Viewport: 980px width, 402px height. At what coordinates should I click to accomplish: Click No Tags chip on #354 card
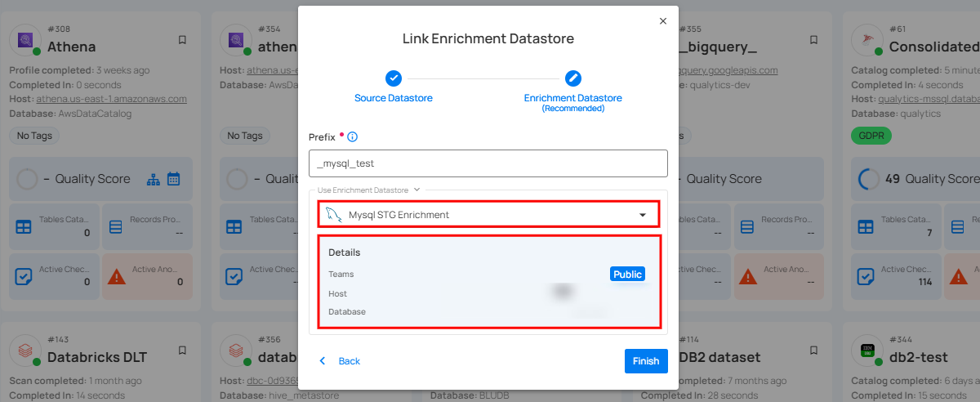246,136
